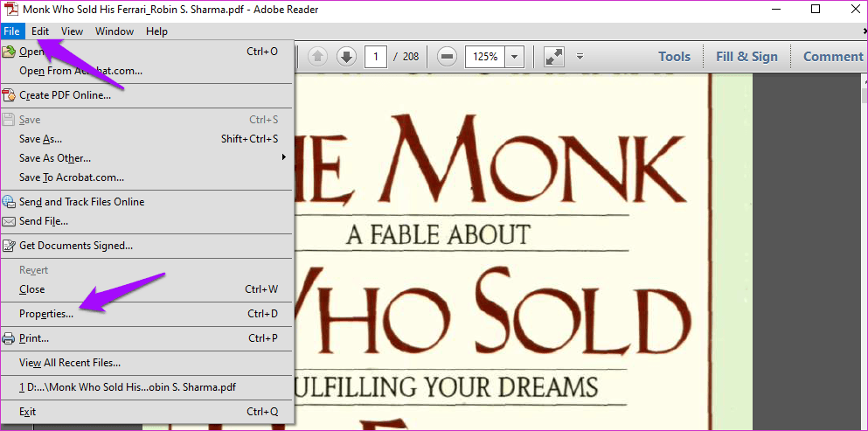Choose Send and Track Files Online
The width and height of the screenshot is (868, 431).
(x=147, y=202)
